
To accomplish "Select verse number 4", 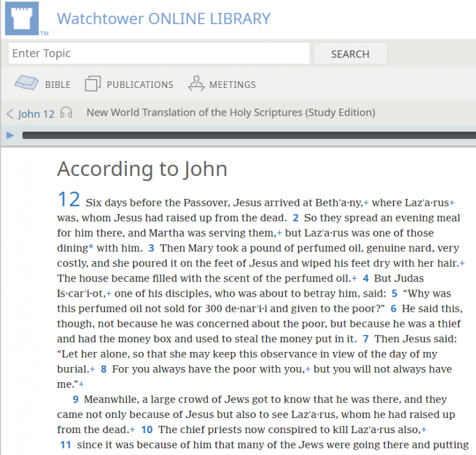I will coord(365,278).
